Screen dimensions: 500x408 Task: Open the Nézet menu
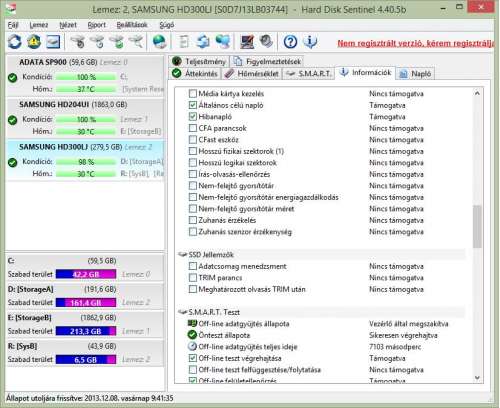coord(68,25)
